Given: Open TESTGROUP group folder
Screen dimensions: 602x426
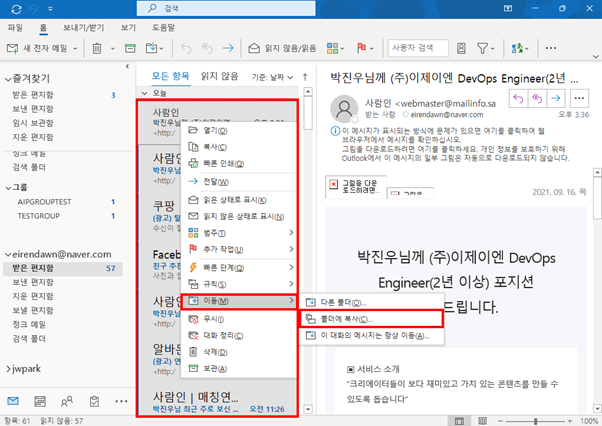Looking at the screenshot, I should pyautogui.click(x=38, y=216).
